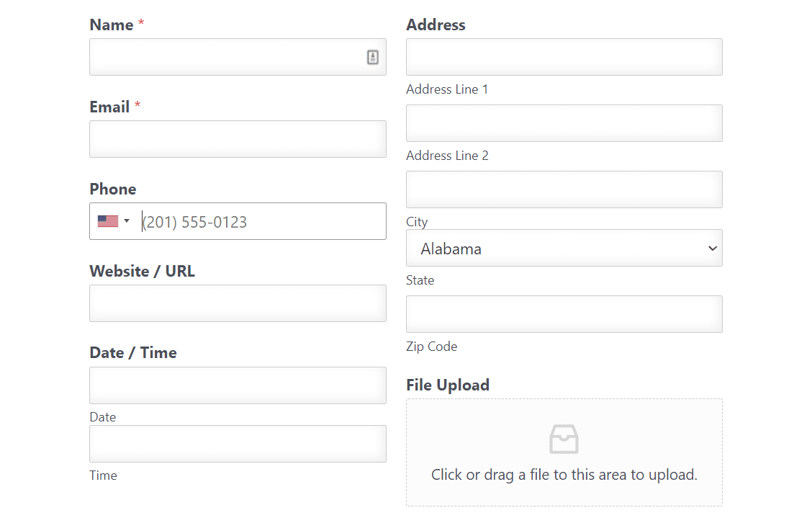Click the inbox tray upload icon
The width and height of the screenshot is (812, 518).
564,439
